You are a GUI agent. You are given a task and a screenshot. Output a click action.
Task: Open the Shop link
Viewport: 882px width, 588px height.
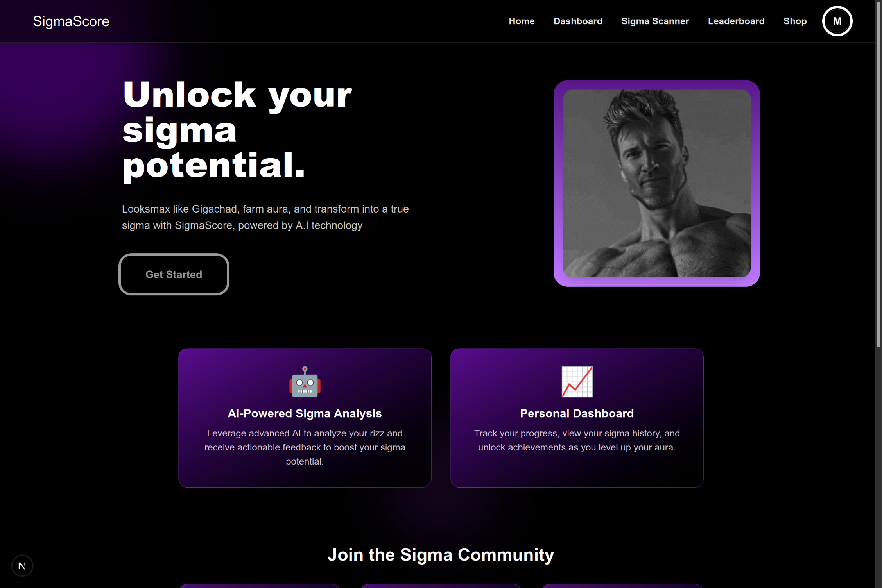(795, 21)
